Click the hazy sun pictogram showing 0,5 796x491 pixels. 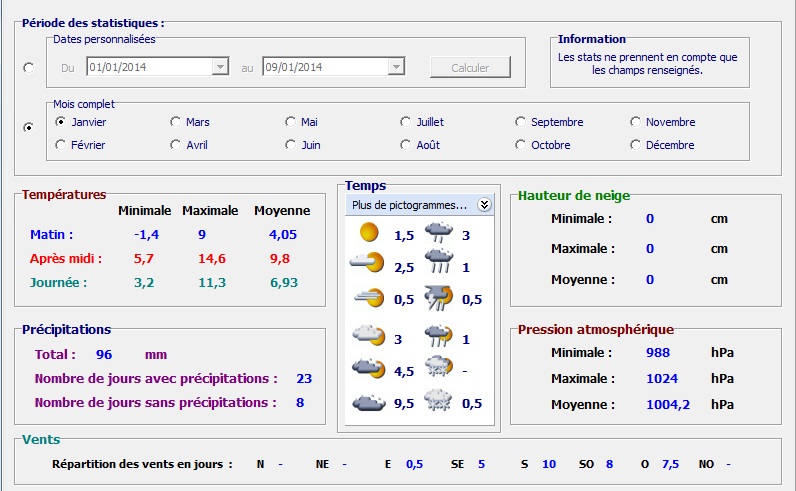(x=369, y=297)
